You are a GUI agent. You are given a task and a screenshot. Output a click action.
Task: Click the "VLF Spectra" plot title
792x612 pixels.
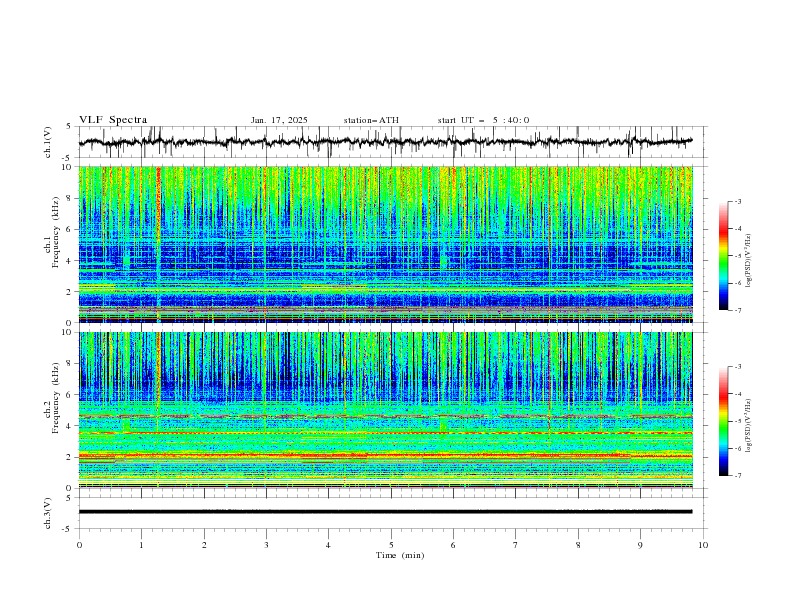pyautogui.click(x=113, y=120)
